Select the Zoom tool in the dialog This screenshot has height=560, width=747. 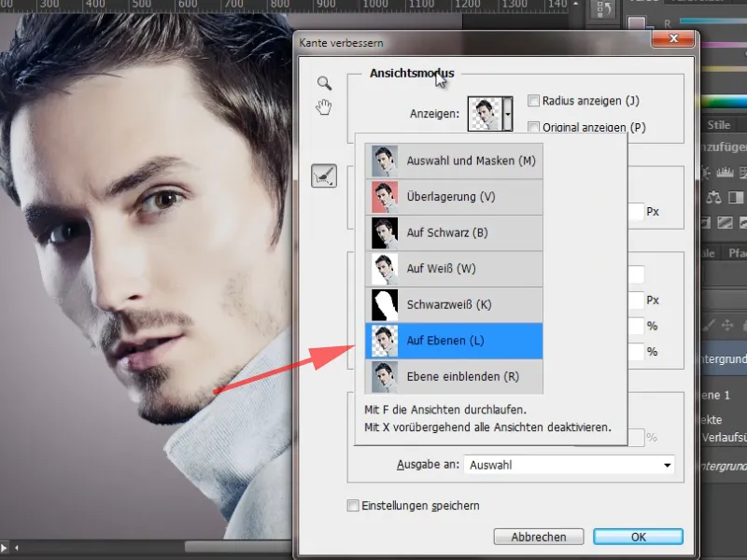(x=323, y=82)
